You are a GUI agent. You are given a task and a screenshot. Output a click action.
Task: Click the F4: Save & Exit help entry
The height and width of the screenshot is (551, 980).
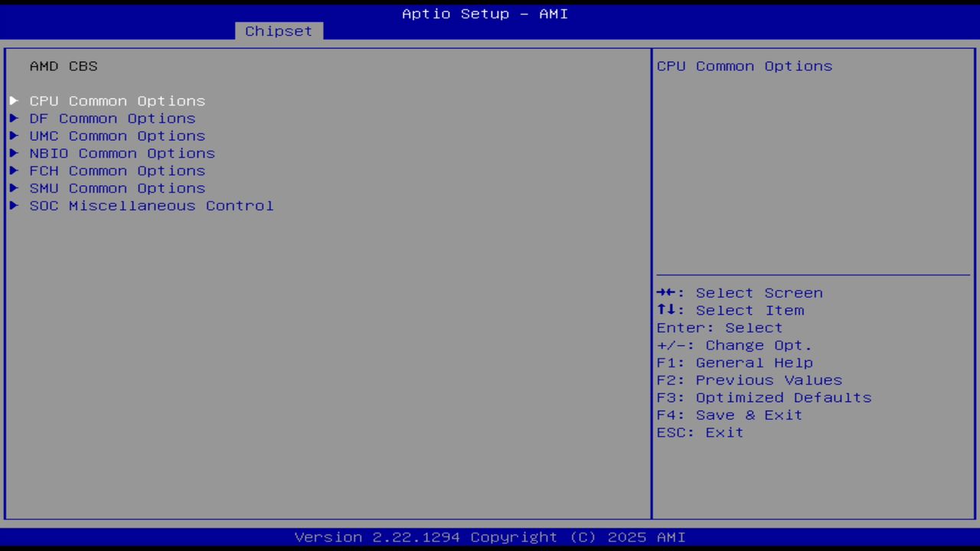point(728,415)
